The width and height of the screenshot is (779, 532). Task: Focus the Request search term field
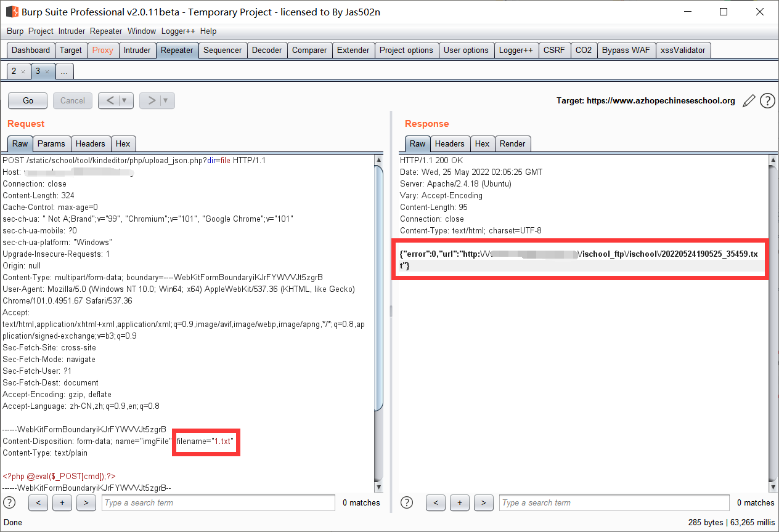coord(218,502)
